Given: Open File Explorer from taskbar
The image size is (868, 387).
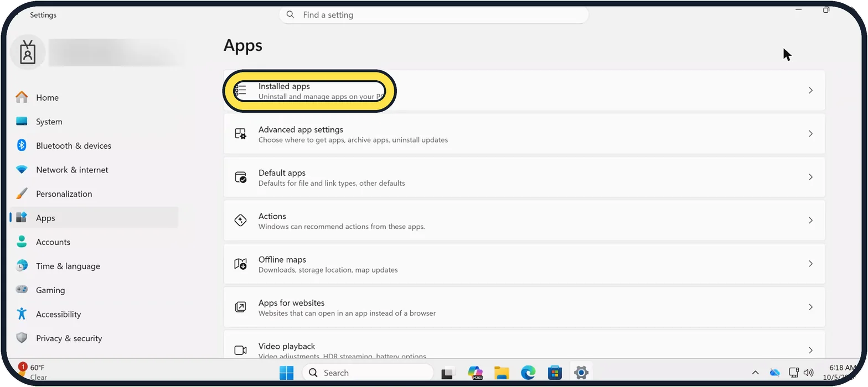Looking at the screenshot, I should [502, 373].
